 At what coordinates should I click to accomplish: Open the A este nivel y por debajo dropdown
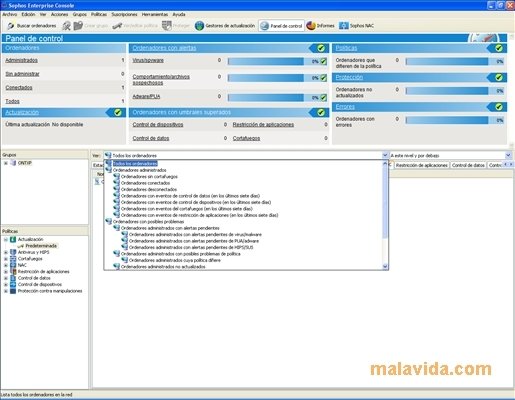pos(508,155)
